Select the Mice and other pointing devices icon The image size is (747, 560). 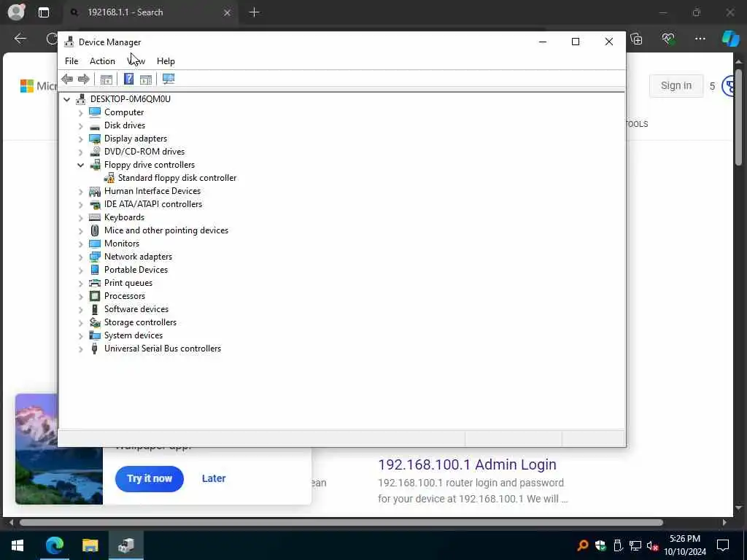(95, 230)
